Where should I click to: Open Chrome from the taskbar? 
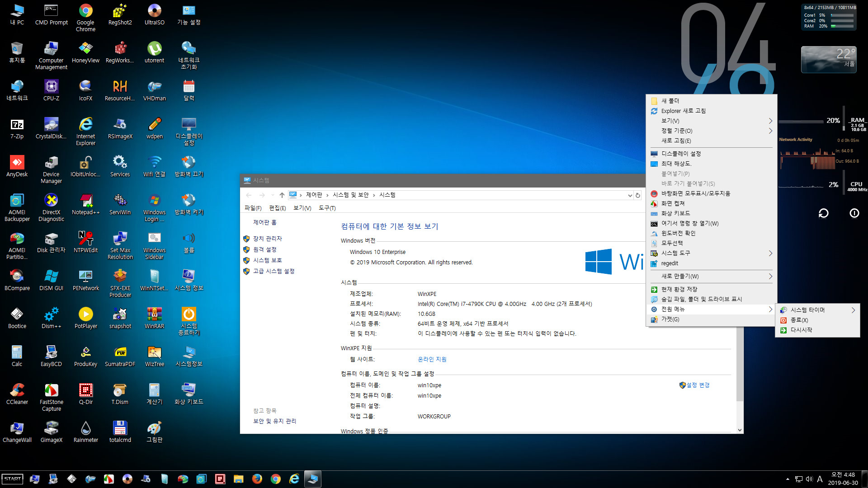275,479
